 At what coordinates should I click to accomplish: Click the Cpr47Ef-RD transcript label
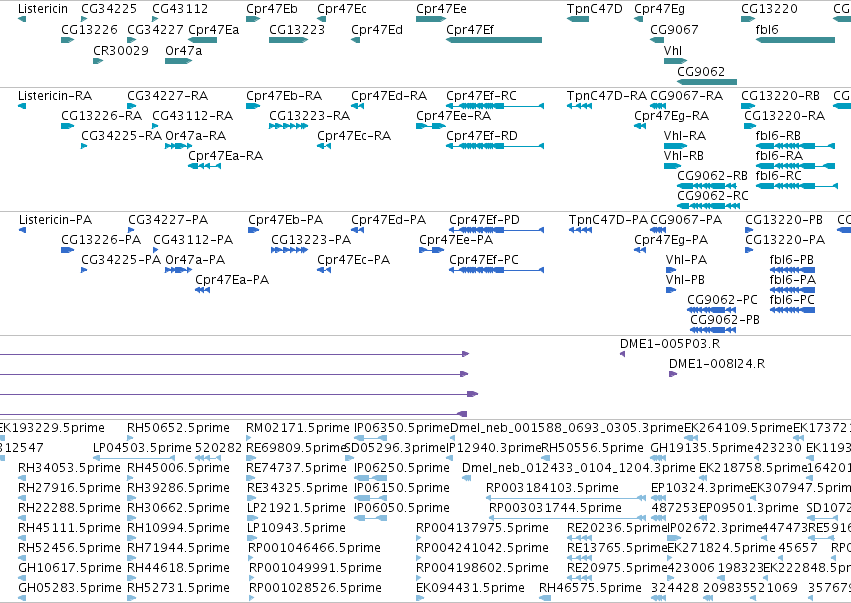coord(482,136)
